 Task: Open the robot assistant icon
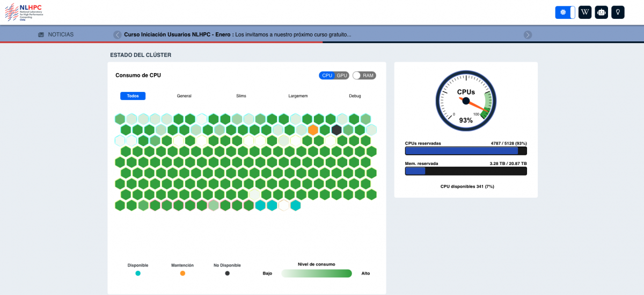(601, 12)
